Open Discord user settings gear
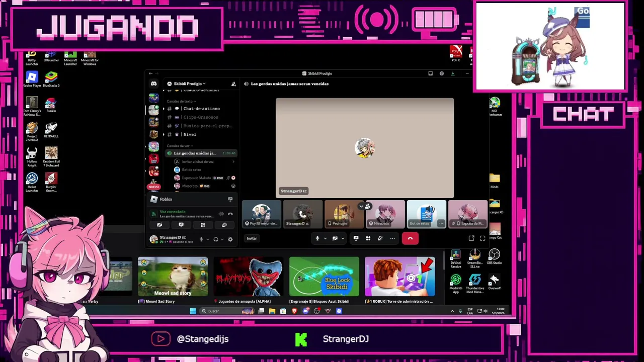 click(230, 239)
